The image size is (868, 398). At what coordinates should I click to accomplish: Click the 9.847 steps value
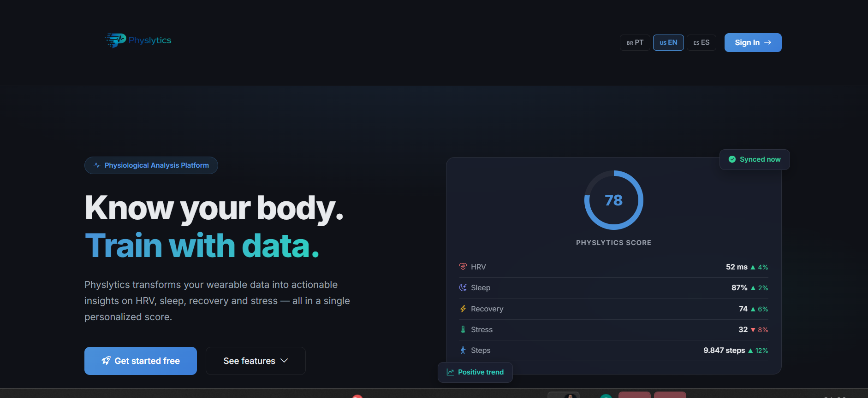pos(724,350)
